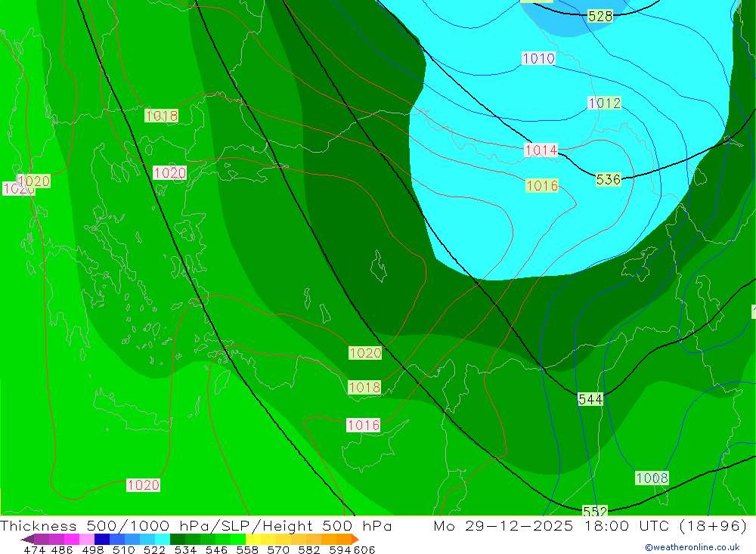Image resolution: width=756 pixels, height=554 pixels.
Task: Click the '(18+96)' forecast hour text
Action: [713, 525]
